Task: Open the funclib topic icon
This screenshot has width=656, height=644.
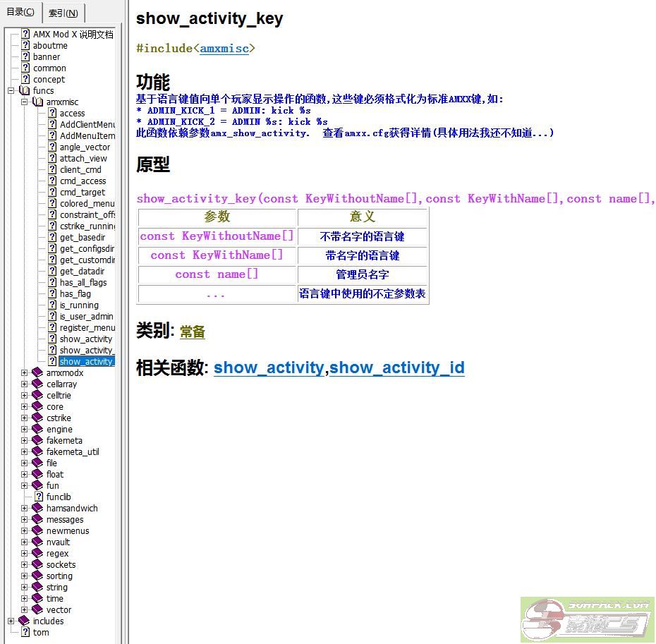Action: (40, 497)
